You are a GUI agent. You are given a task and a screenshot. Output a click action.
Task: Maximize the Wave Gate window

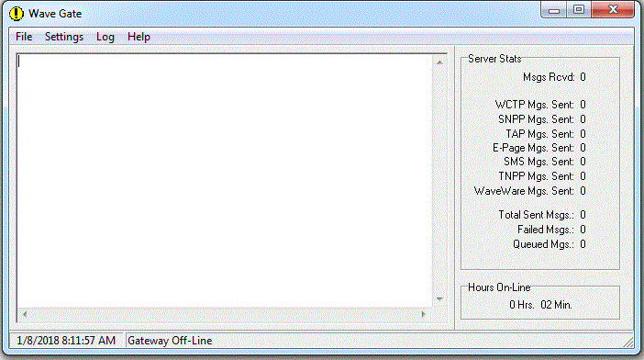point(579,10)
